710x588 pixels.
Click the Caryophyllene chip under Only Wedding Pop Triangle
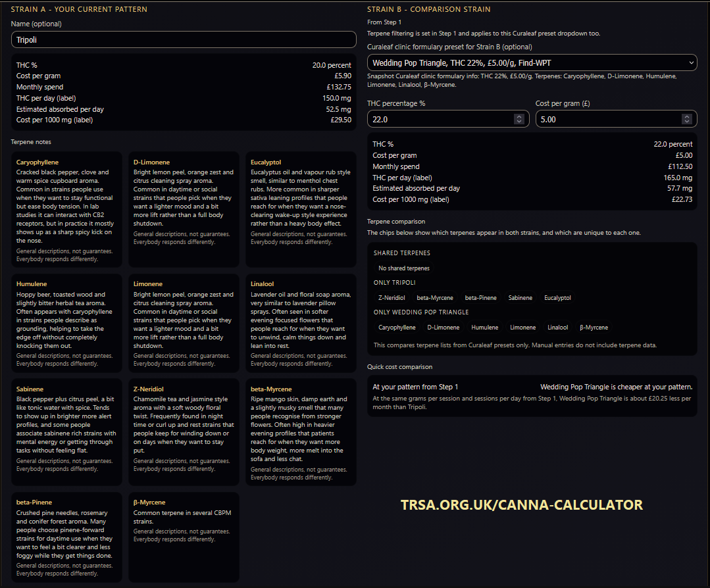click(x=397, y=328)
